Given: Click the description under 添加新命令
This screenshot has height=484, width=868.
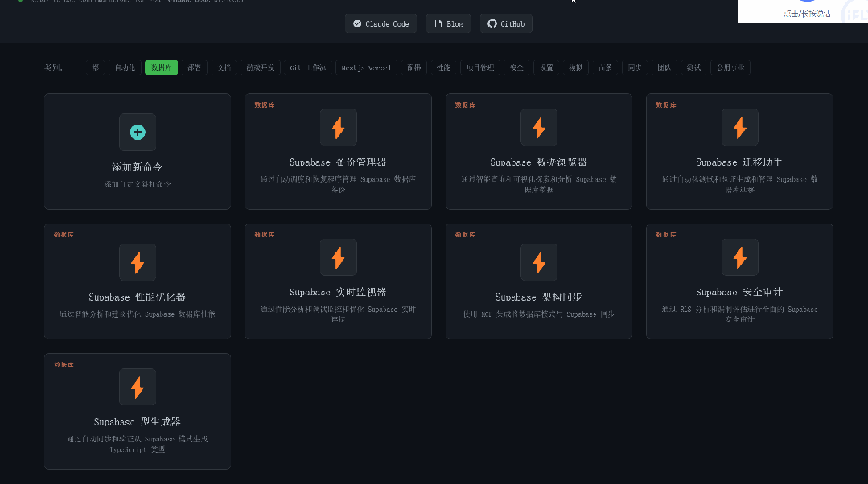Looking at the screenshot, I should coord(138,184).
